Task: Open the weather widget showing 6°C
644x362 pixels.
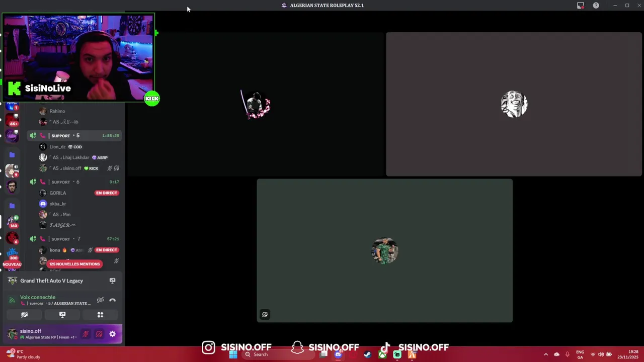Action: (23, 354)
